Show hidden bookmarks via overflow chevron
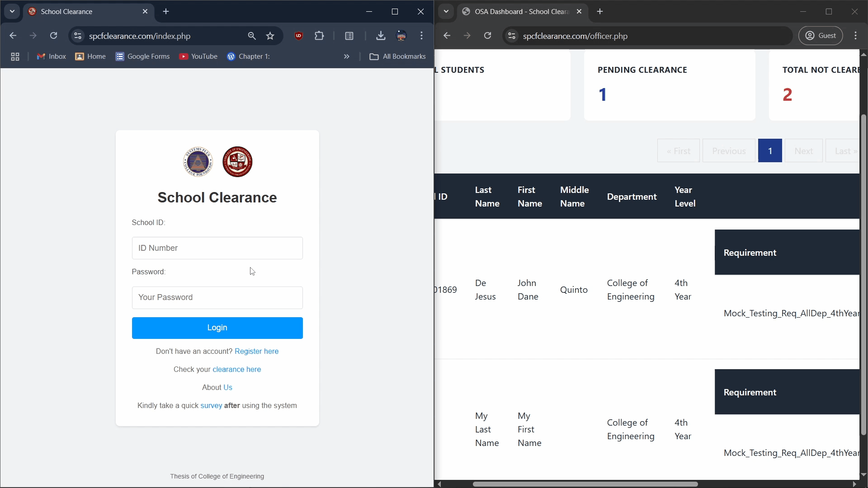868x488 pixels. pos(346,56)
